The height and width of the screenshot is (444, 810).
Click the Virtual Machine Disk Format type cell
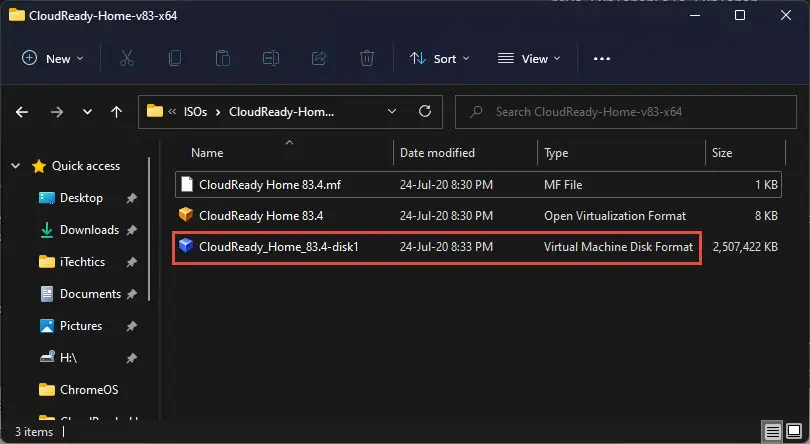pyautogui.click(x=618, y=247)
